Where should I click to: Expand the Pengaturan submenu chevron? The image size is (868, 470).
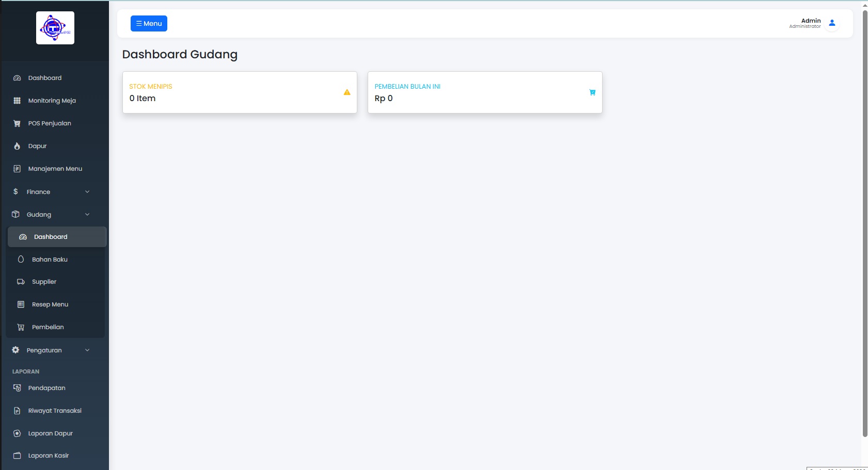[x=87, y=350]
